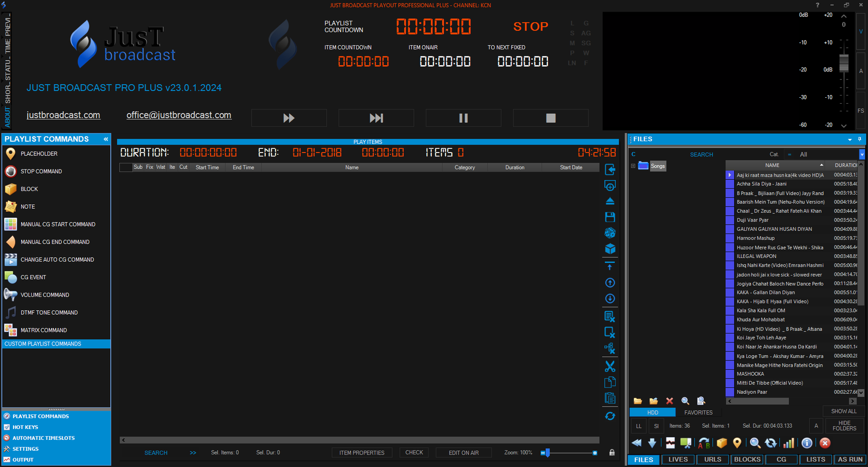Click the playlist zoom slider handle
Screen dimensions: 868x467
547,452
